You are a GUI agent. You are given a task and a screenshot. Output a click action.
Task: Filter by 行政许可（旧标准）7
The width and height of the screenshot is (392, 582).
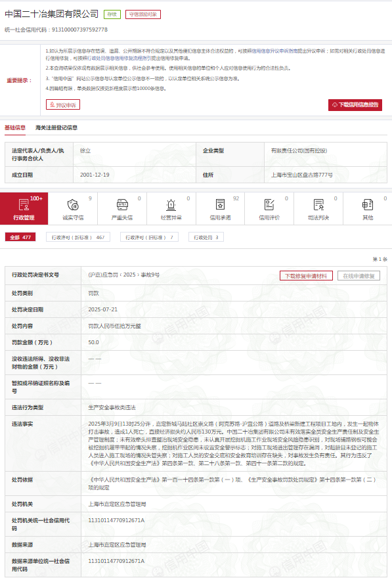coord(149,237)
